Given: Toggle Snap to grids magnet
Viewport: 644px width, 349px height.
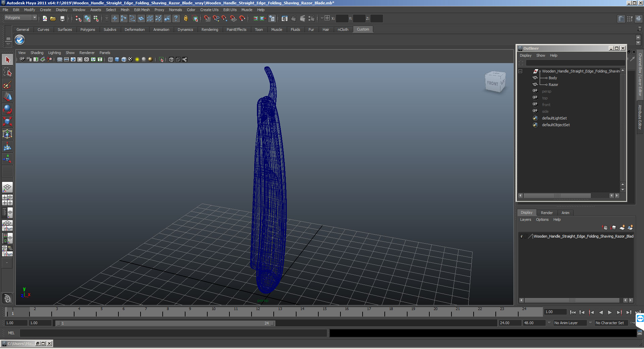Looking at the screenshot, I should [x=207, y=18].
